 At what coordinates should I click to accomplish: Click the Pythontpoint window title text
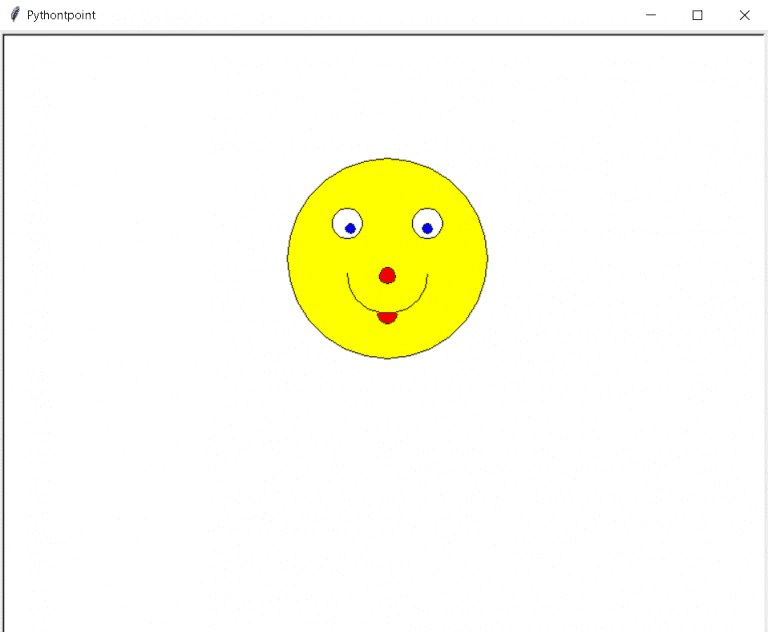pyautogui.click(x=61, y=15)
